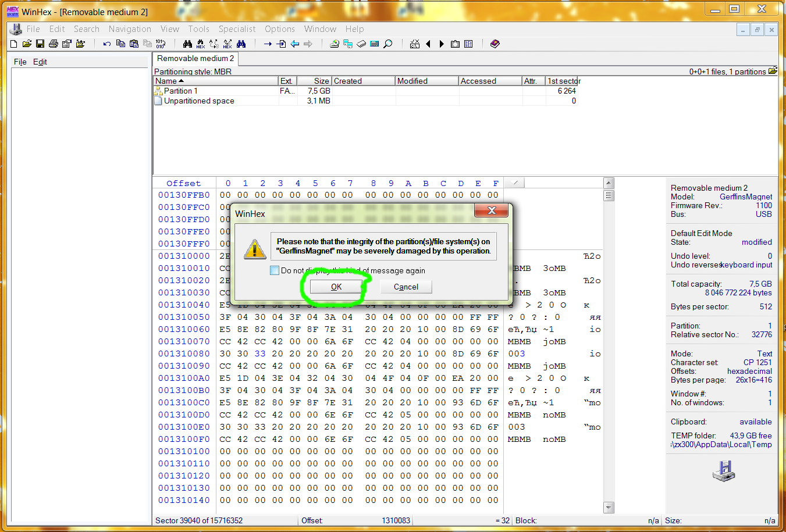Click the Open folder toolbar icon
The height and width of the screenshot is (532, 786).
point(80,44)
